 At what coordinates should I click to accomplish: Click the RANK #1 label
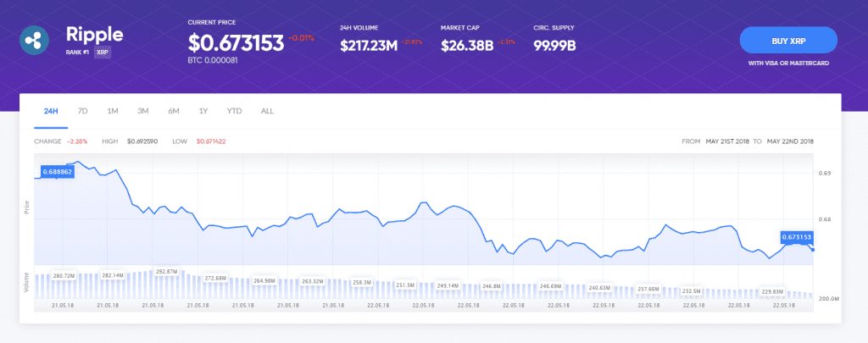(77, 53)
